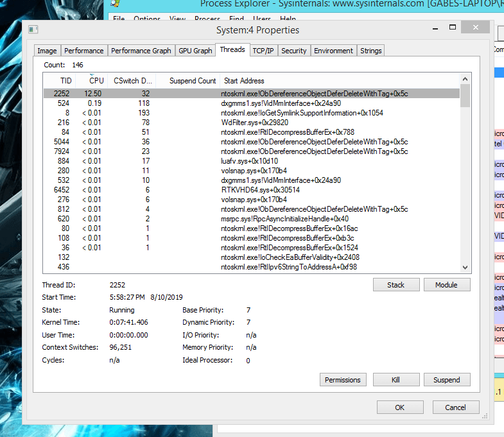Select thread 532 dxgmms1.sys row
The height and width of the screenshot is (437, 504).
point(251,180)
